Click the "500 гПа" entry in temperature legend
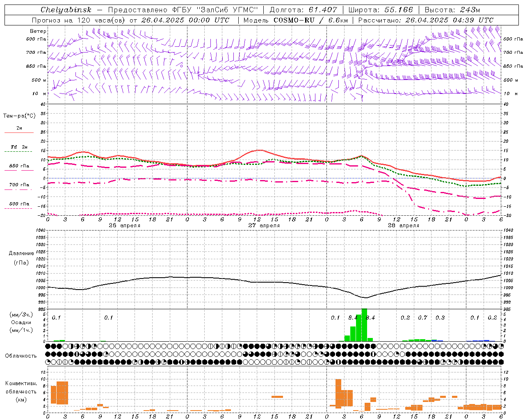525x420 pixels. point(19,204)
